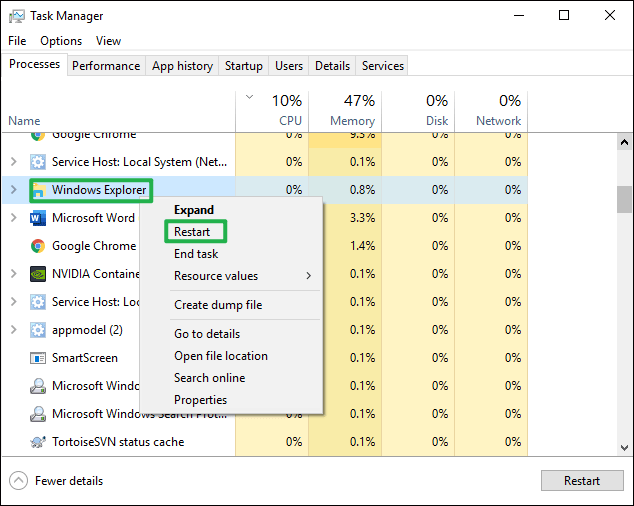
Task: Expand the Microsoft Word process group
Action: pos(14,218)
